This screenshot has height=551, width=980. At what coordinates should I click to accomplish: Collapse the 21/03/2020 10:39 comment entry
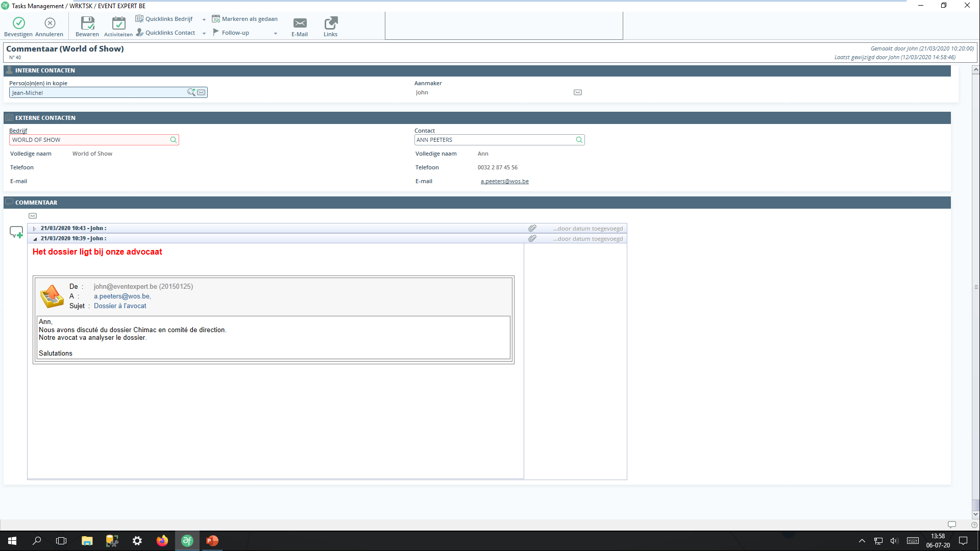(x=35, y=239)
